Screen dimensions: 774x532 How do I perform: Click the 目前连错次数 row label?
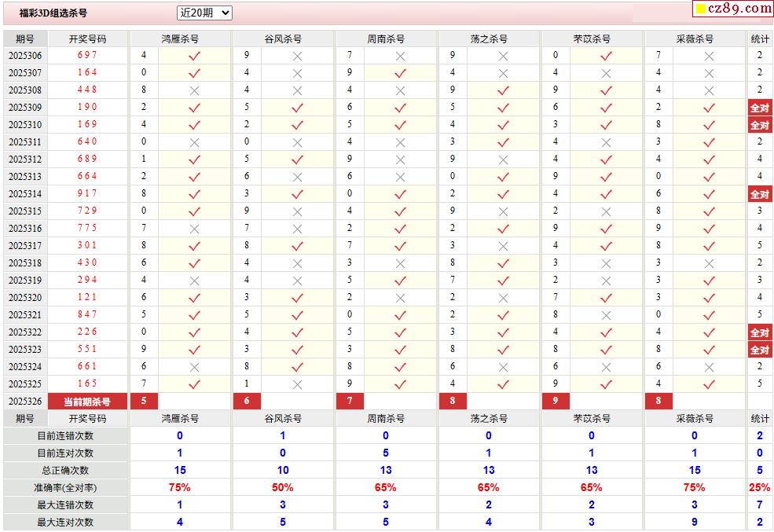pos(66,436)
